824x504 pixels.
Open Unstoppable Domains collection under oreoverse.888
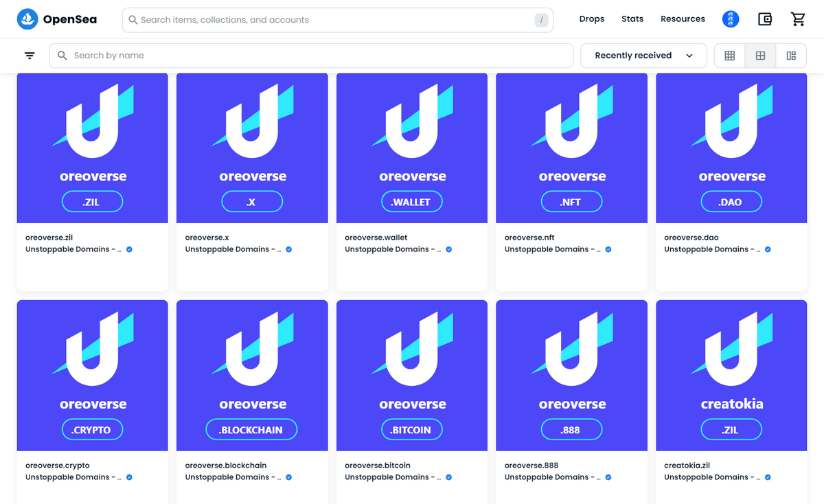(x=553, y=477)
